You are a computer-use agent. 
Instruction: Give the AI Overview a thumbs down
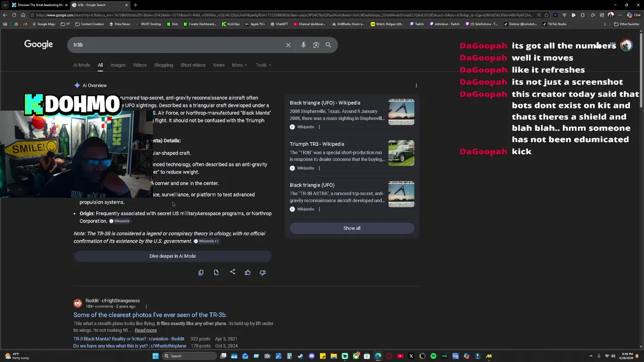pos(263,273)
